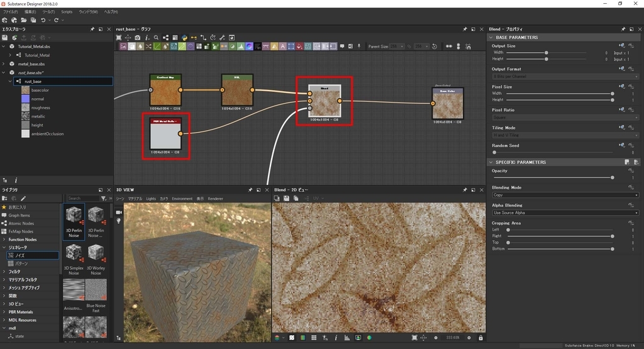This screenshot has height=349, width=644.
Task: Toggle the lock icon in 2D view footer
Action: tap(480, 338)
